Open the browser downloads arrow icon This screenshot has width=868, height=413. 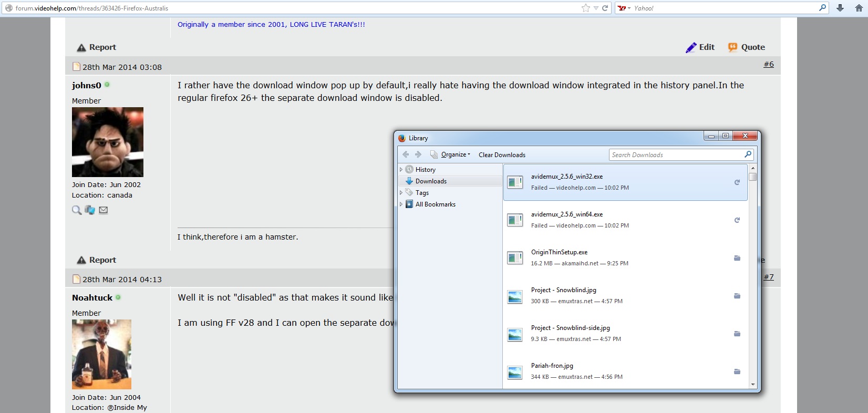840,8
